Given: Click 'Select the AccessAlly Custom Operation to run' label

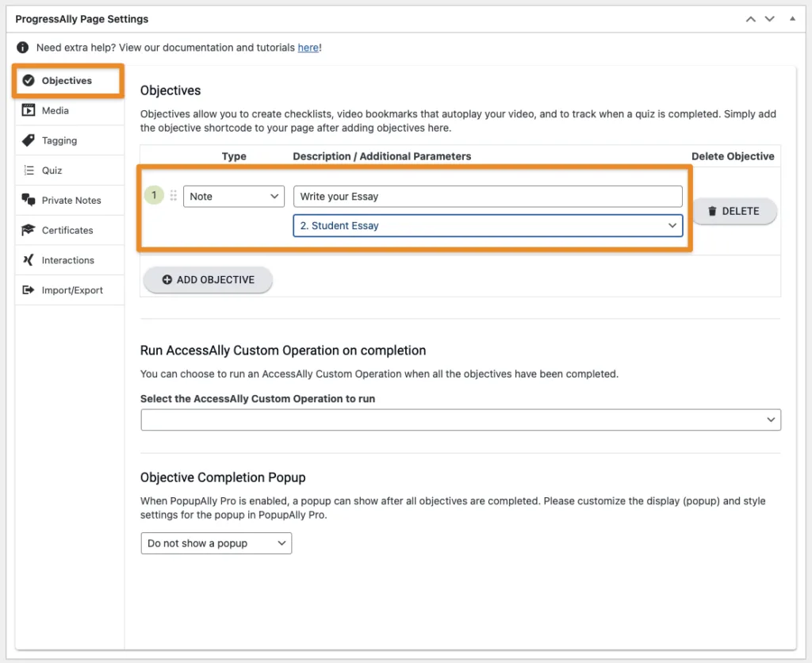Looking at the screenshot, I should [x=258, y=399].
